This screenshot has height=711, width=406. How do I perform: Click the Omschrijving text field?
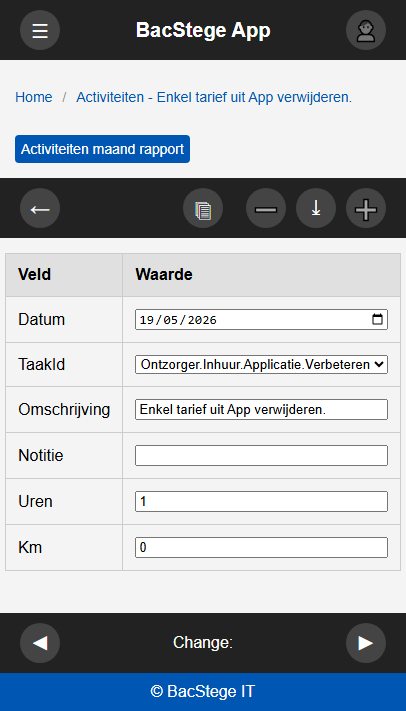click(x=261, y=409)
